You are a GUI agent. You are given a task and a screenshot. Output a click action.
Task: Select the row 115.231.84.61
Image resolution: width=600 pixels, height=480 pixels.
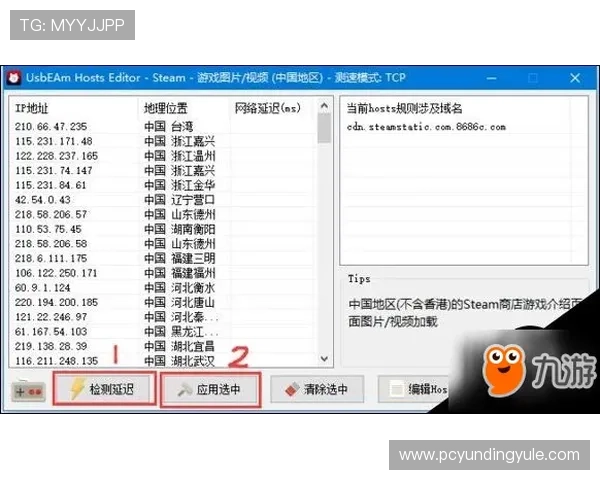(163, 185)
